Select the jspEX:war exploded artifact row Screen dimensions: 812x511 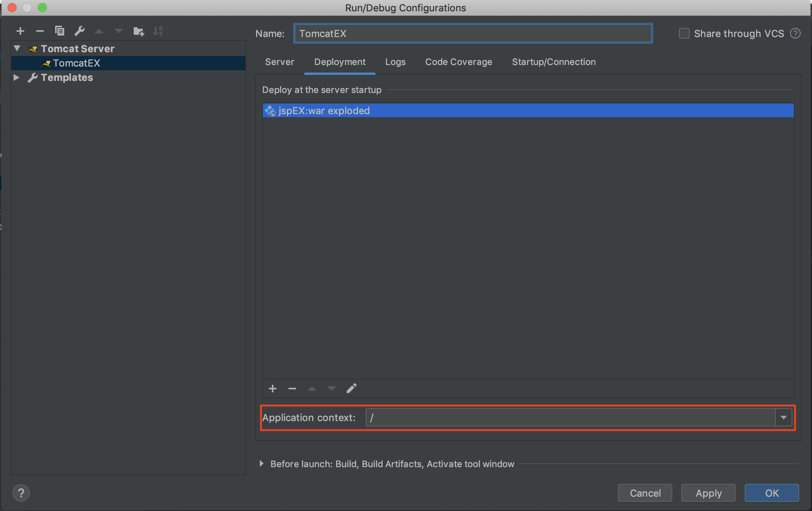point(528,110)
